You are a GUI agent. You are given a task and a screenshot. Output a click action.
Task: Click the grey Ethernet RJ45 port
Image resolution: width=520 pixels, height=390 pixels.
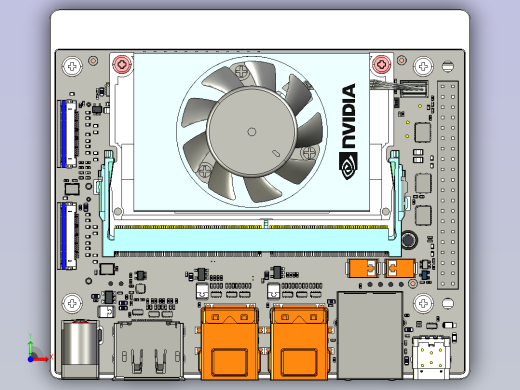point(370,335)
